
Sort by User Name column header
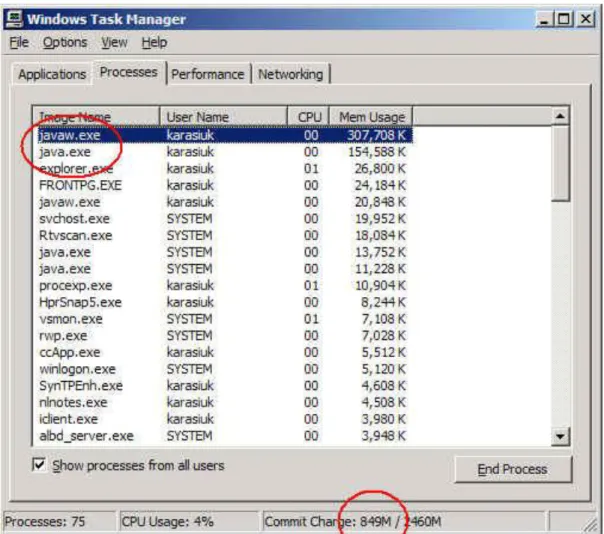click(223, 116)
